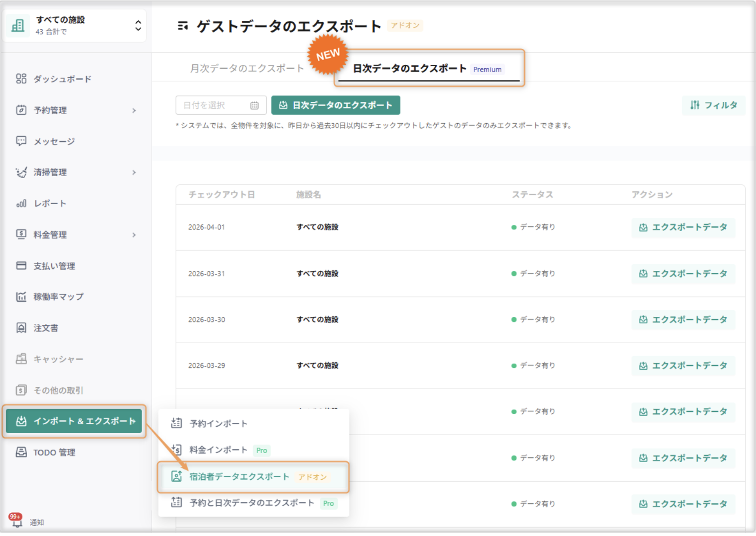Click the 稼働率マップ sidebar label

pyautogui.click(x=58, y=297)
